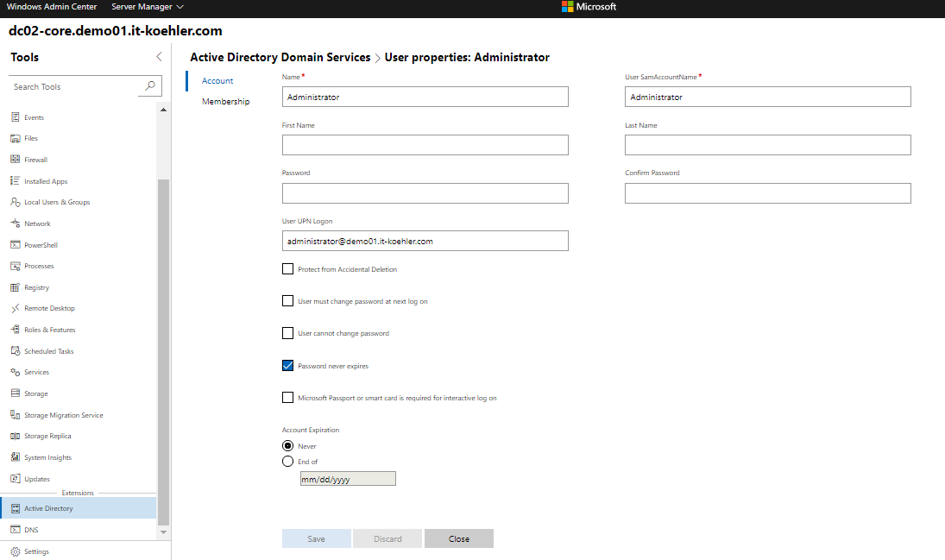The image size is (945, 560).
Task: Select the Remote Desktop icon
Action: 16,308
